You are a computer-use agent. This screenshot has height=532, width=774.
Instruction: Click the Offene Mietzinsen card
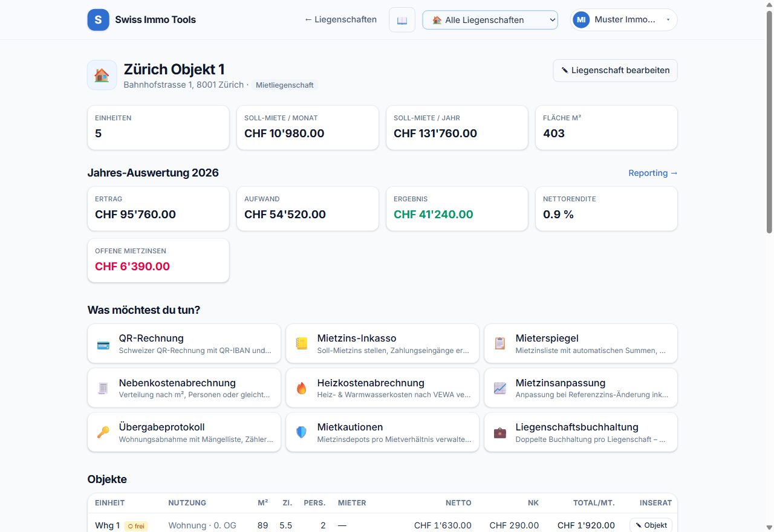click(x=158, y=261)
